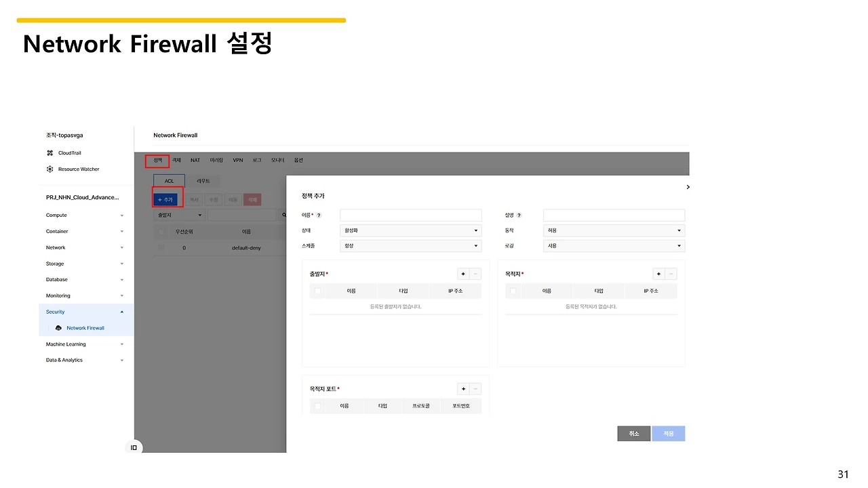
Task: Switch to the 모니터 tab
Action: coord(277,161)
